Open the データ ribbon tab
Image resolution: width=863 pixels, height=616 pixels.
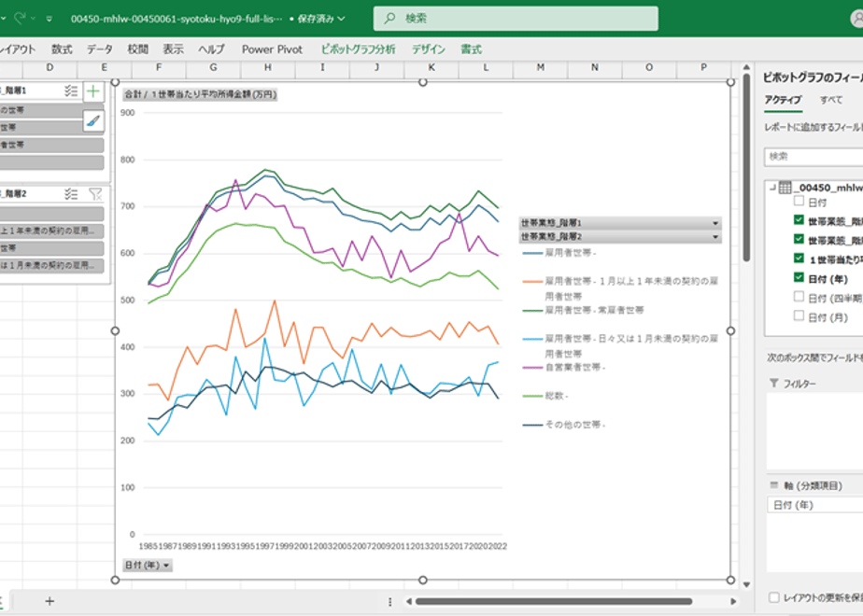pos(100,49)
